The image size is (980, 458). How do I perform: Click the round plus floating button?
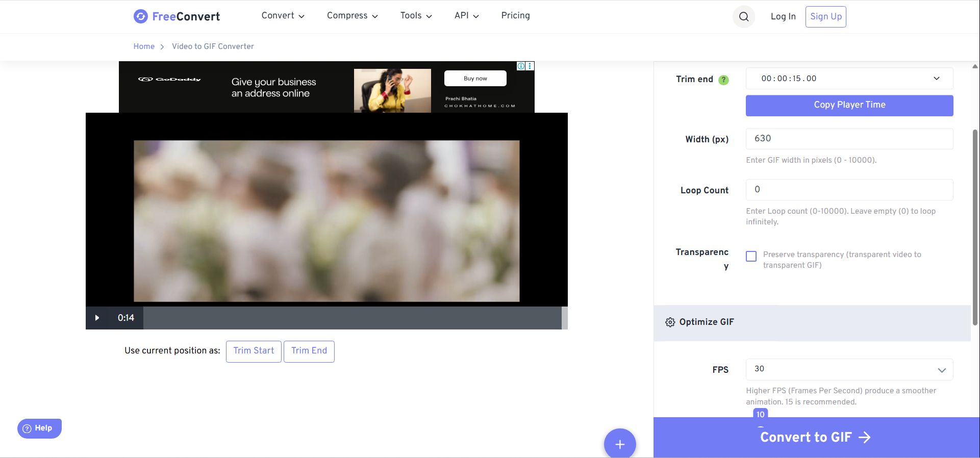pyautogui.click(x=619, y=444)
